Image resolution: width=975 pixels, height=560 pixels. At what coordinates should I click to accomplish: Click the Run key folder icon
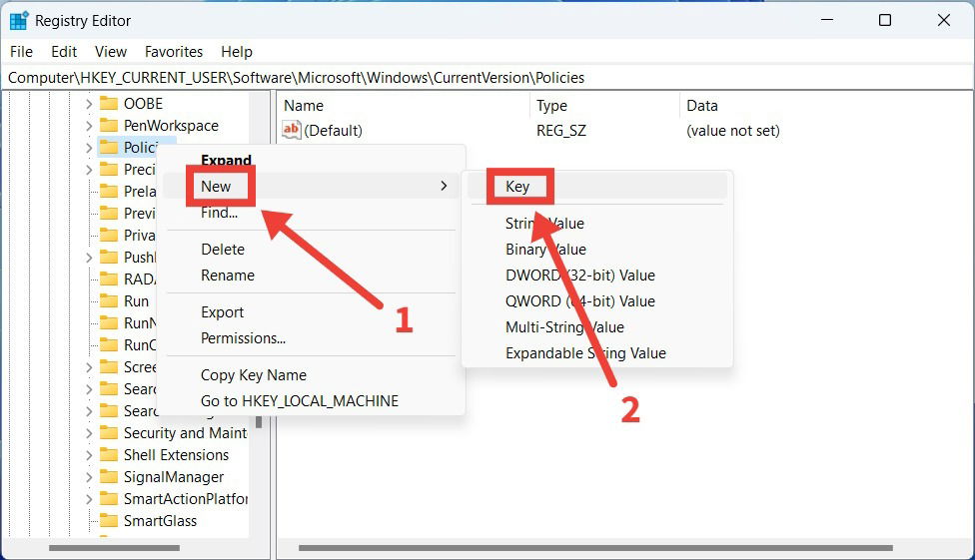click(109, 300)
